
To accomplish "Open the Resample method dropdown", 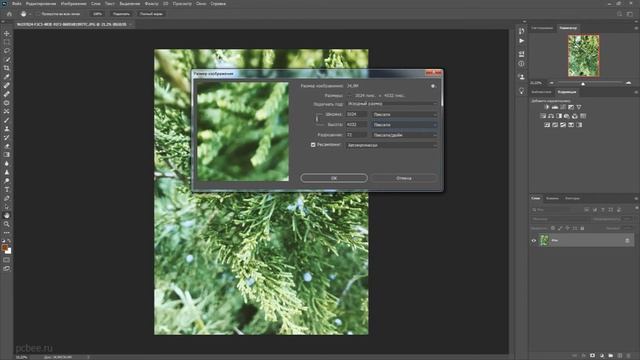I will pos(391,145).
